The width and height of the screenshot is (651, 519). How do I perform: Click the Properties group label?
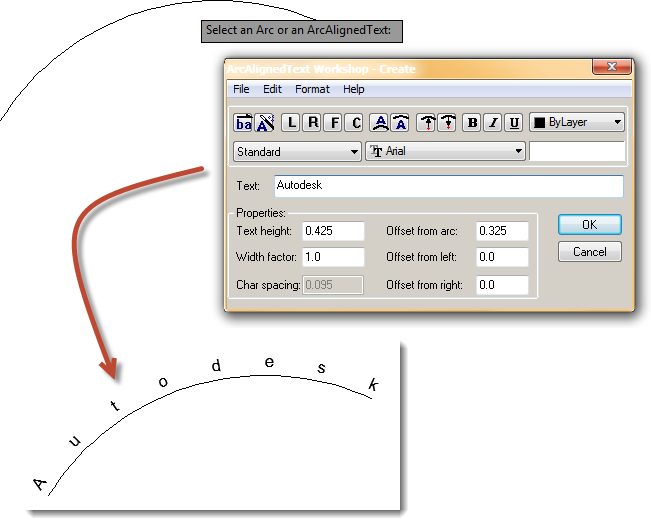click(x=261, y=213)
